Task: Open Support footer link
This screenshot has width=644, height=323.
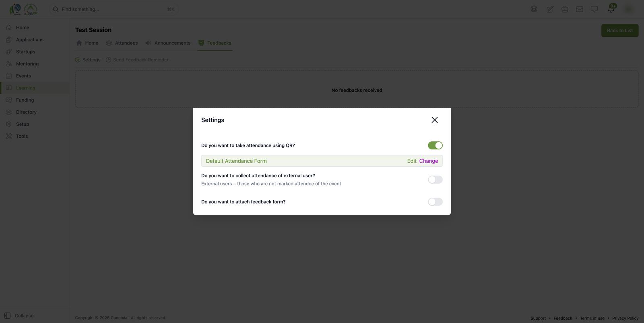Action: click(x=538, y=318)
